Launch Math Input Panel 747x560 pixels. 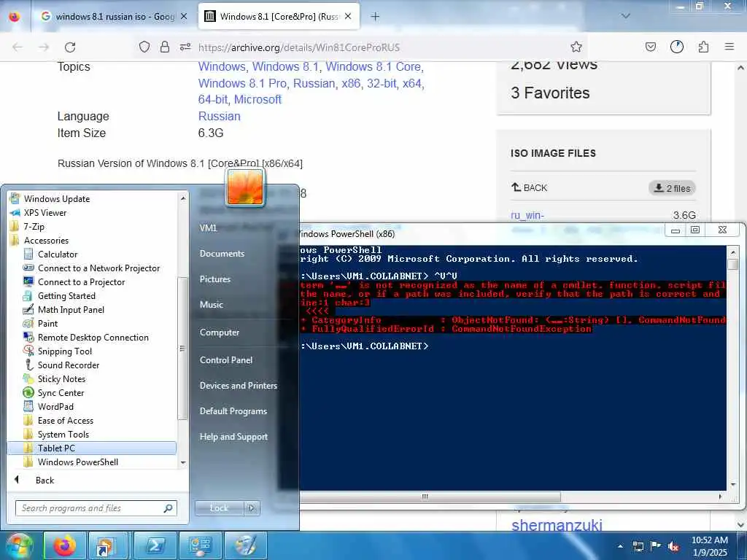pos(71,309)
